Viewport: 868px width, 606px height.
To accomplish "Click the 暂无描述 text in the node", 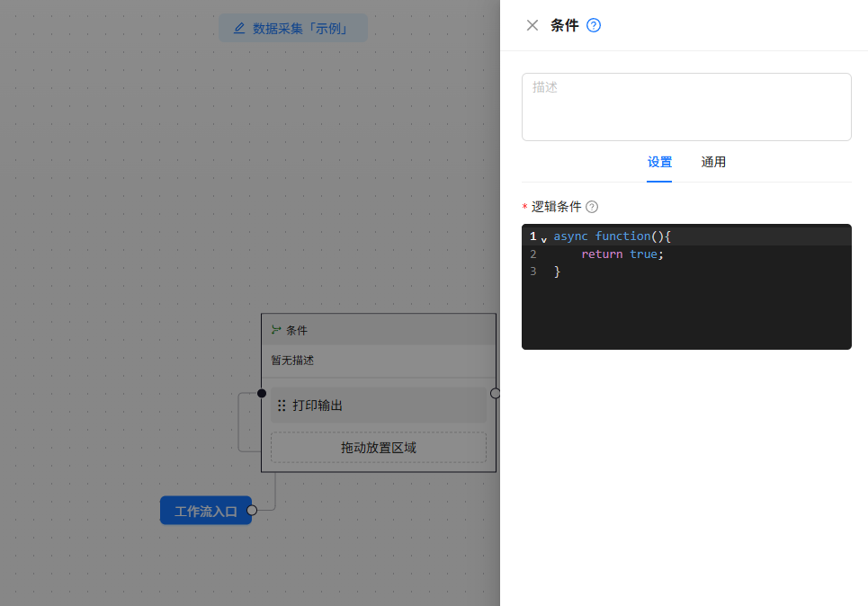I will pyautogui.click(x=292, y=361).
